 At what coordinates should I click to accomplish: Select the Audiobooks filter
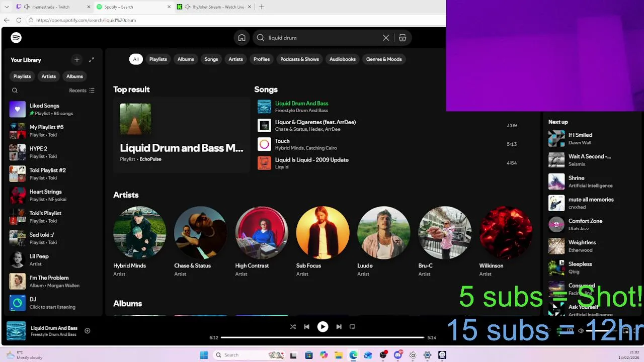click(x=343, y=59)
